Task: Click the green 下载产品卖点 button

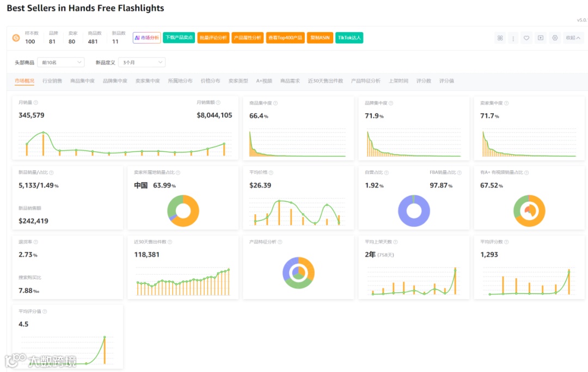Action: [179, 38]
